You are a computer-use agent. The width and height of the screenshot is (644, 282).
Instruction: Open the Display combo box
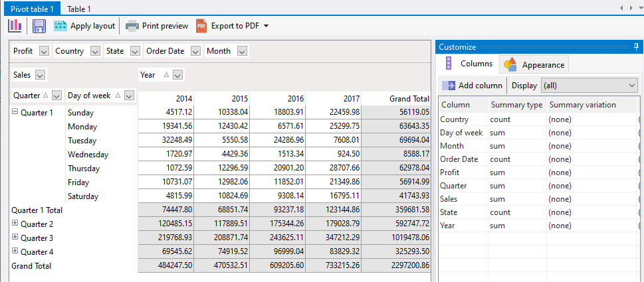(589, 86)
